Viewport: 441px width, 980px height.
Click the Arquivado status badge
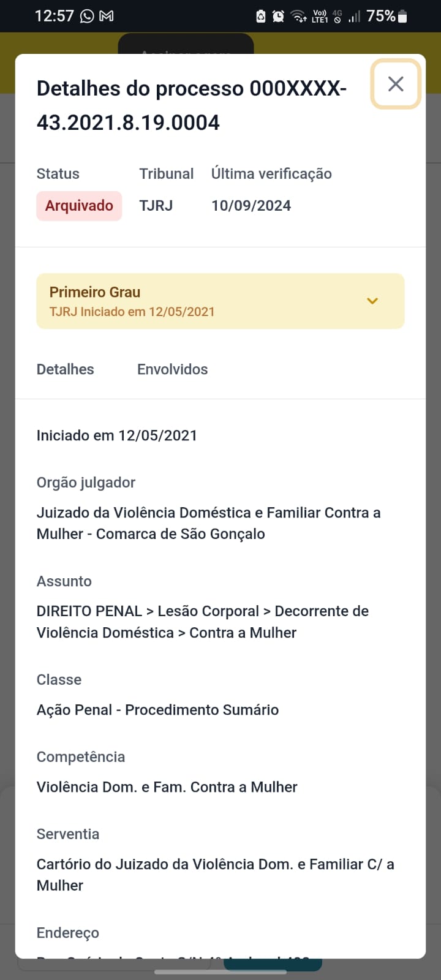[79, 206]
